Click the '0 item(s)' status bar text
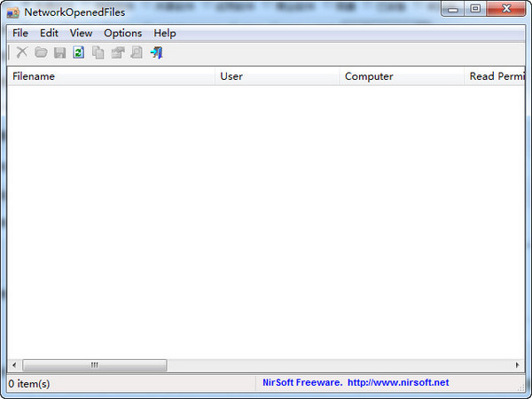Viewport: 532px width, 399px height. coord(29,384)
